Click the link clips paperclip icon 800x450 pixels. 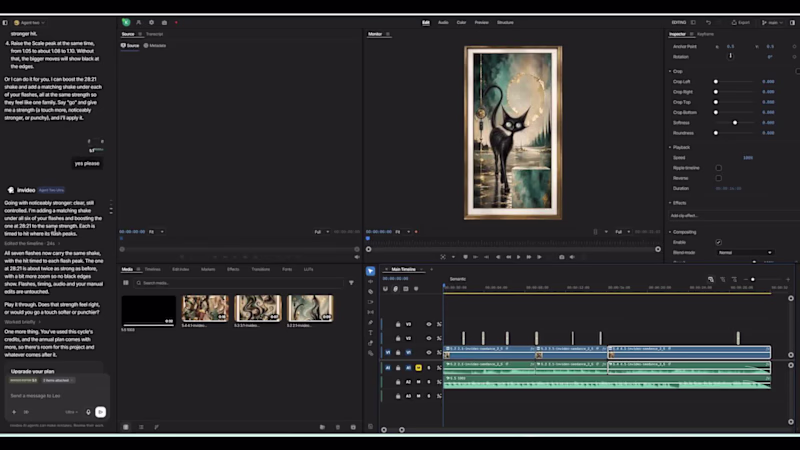395,289
